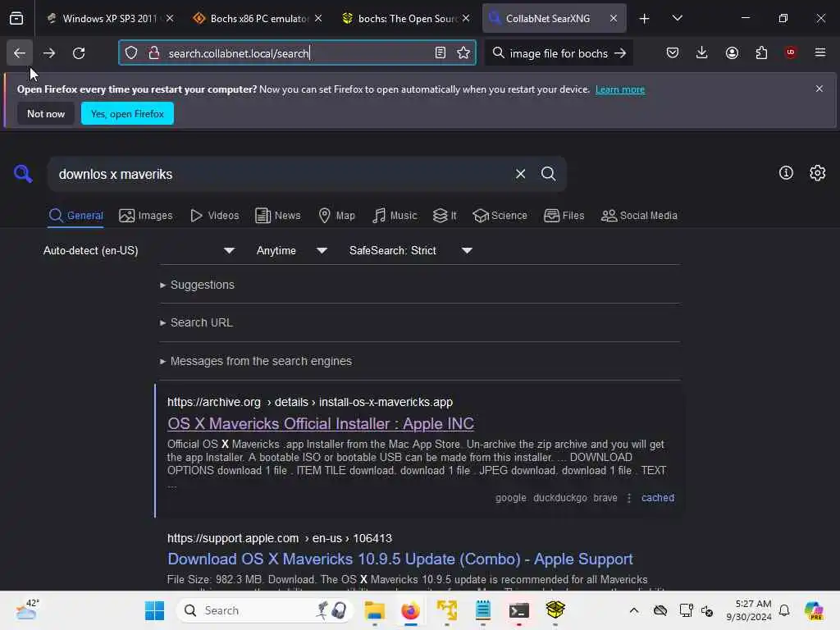Select the Music search category
The width and height of the screenshot is (840, 630).
pyautogui.click(x=395, y=216)
